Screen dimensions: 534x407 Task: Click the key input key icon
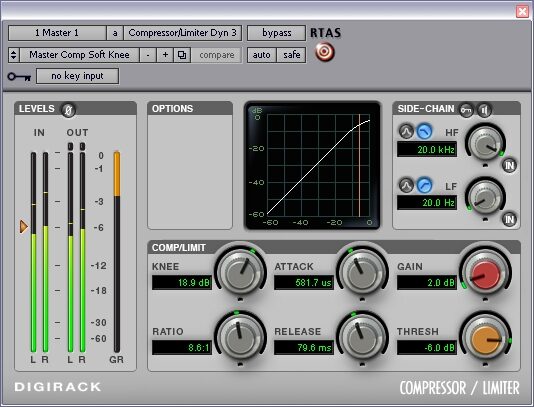tap(19, 76)
